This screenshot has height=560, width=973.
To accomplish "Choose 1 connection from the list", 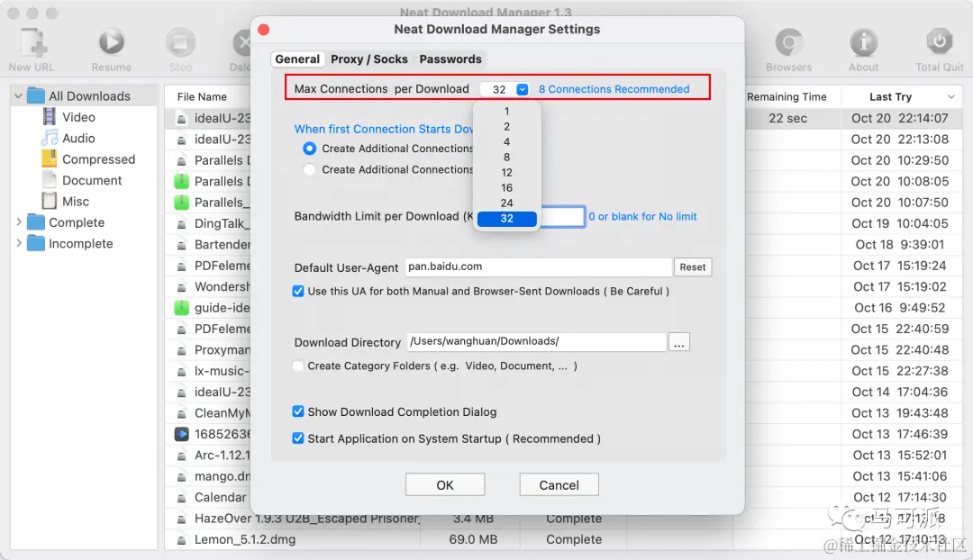I will pyautogui.click(x=507, y=112).
